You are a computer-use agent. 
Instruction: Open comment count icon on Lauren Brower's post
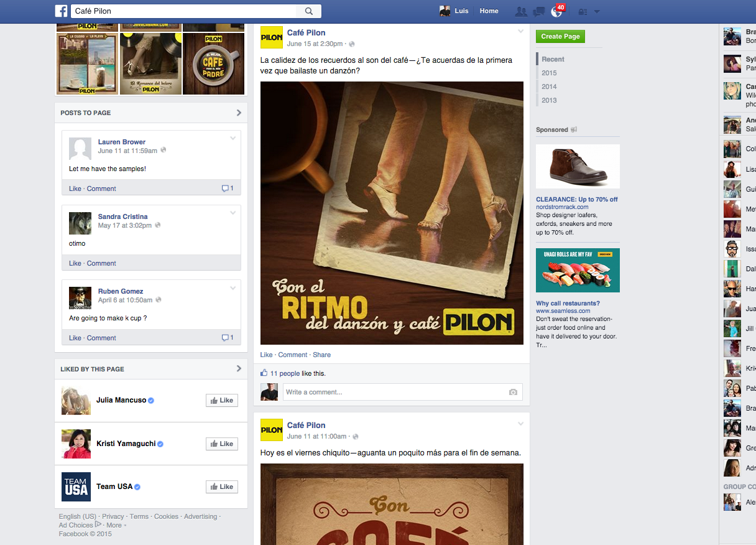pos(228,189)
